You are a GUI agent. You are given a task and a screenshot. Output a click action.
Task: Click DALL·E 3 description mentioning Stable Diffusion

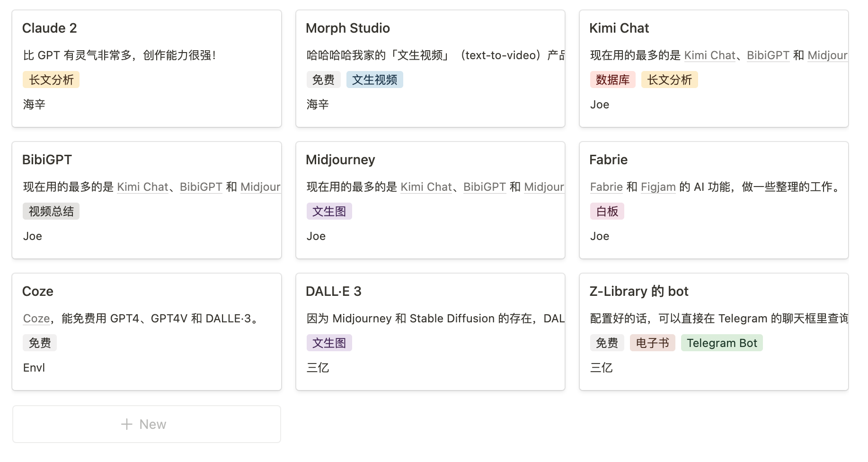pyautogui.click(x=435, y=319)
